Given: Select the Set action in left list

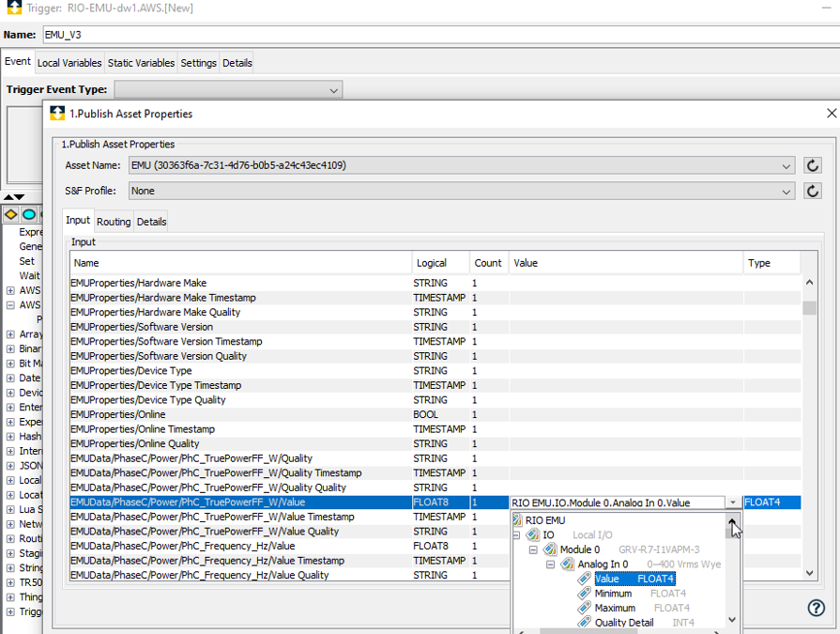Looking at the screenshot, I should pos(27,261).
